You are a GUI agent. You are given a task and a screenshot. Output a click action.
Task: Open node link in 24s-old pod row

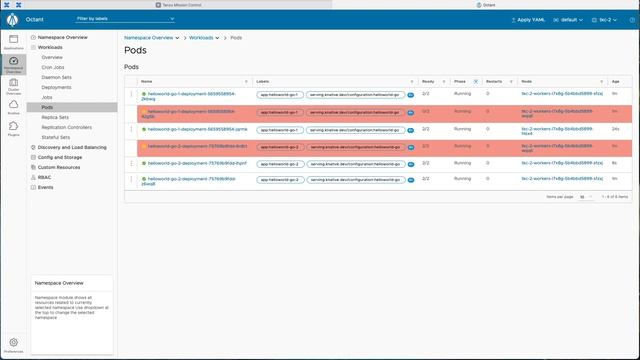(x=557, y=131)
